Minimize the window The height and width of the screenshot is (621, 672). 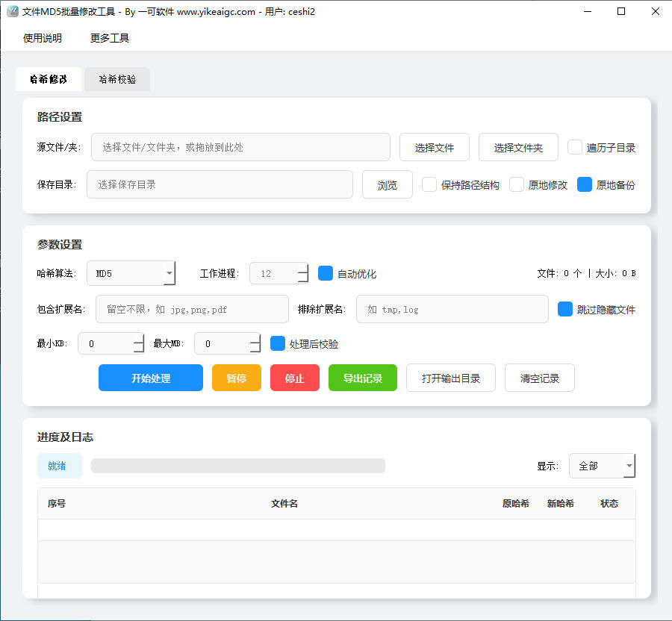[588, 11]
